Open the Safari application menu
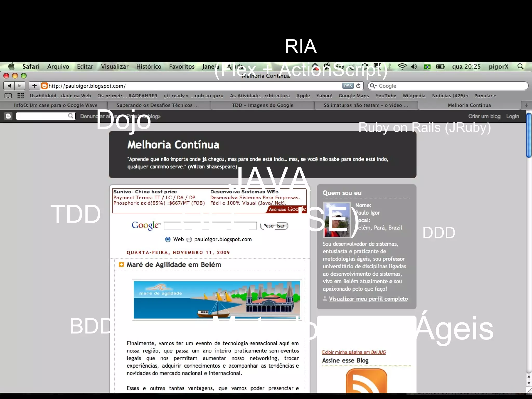The width and height of the screenshot is (532, 399). [31, 66]
